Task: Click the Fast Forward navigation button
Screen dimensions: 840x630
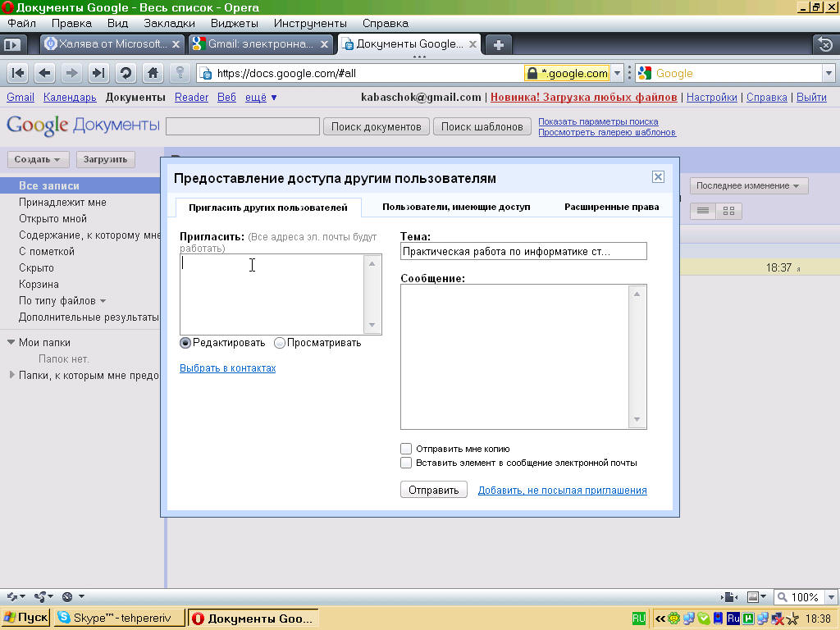Action: click(98, 73)
